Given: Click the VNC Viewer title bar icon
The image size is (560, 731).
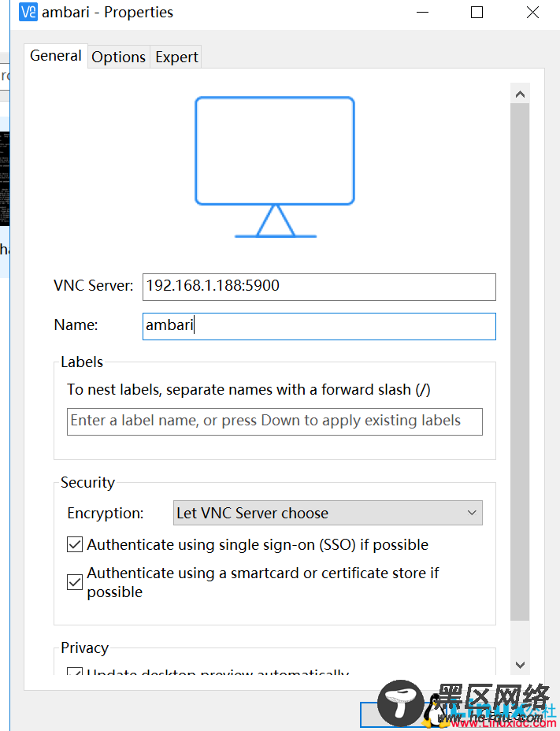Looking at the screenshot, I should [28, 12].
